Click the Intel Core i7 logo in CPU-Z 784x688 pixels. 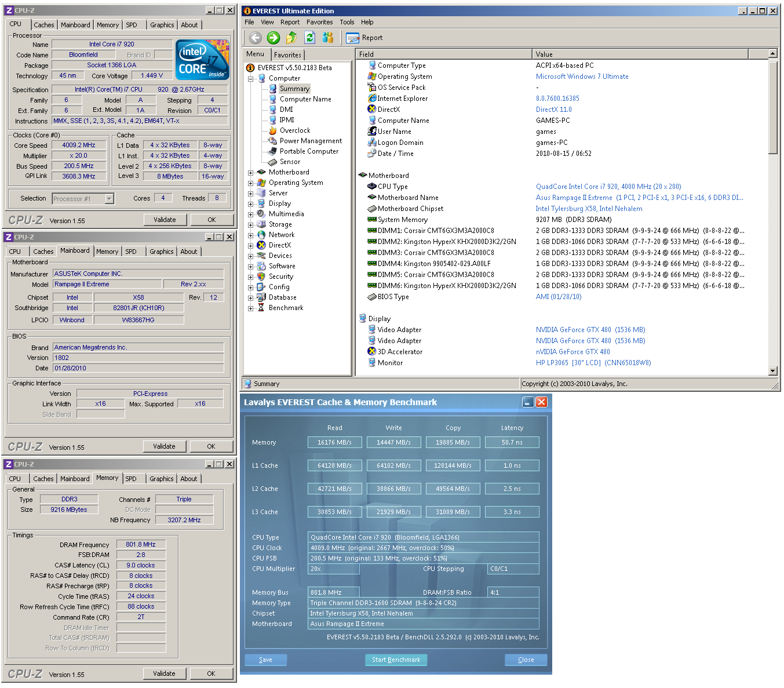pos(202,59)
